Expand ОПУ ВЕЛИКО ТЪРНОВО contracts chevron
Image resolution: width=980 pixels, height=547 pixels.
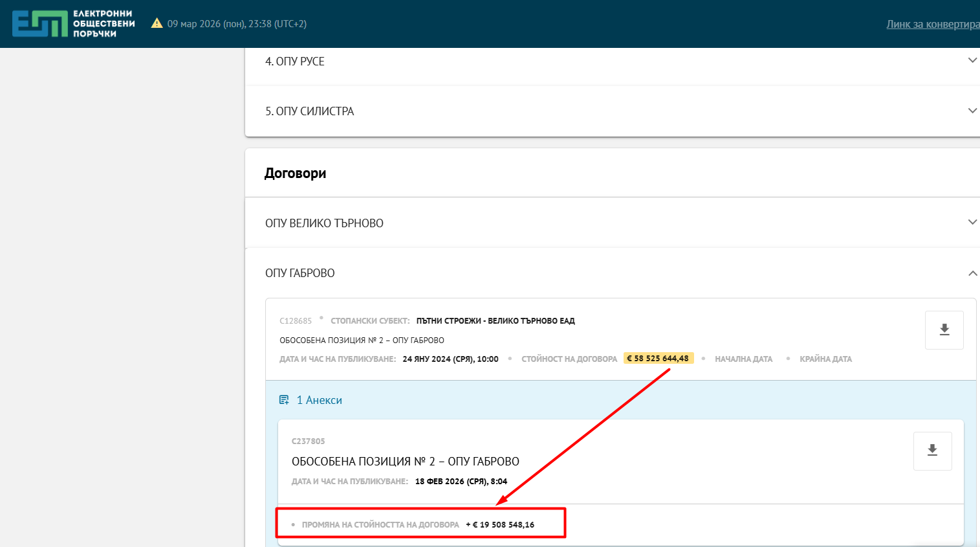click(x=972, y=223)
